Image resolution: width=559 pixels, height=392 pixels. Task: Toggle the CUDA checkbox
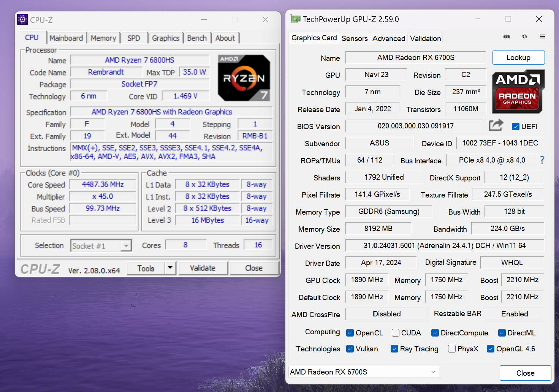(x=396, y=333)
